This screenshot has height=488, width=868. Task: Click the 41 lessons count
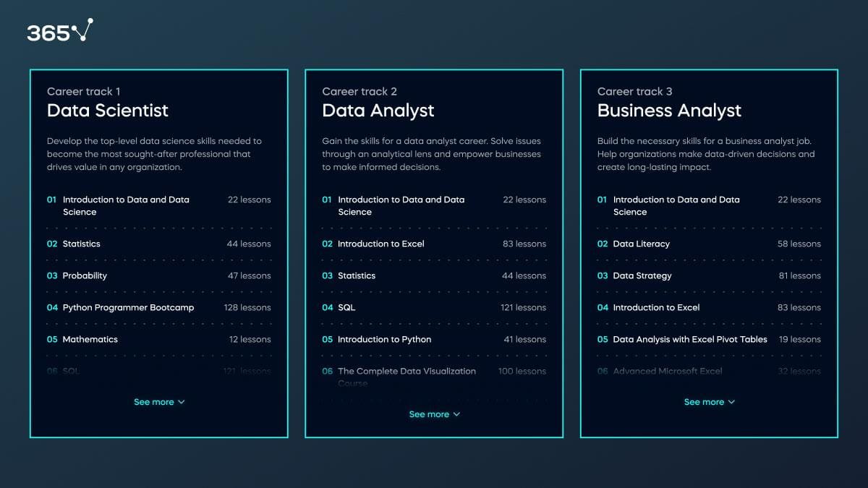[525, 339]
